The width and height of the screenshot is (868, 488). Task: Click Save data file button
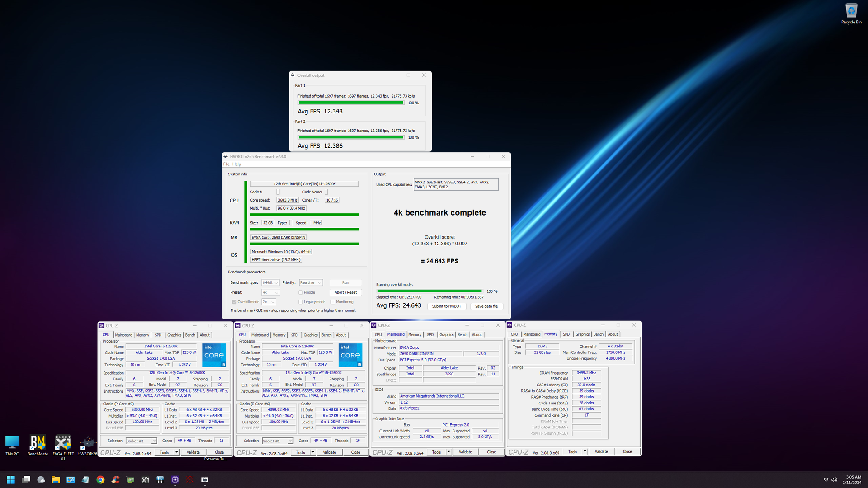click(486, 306)
